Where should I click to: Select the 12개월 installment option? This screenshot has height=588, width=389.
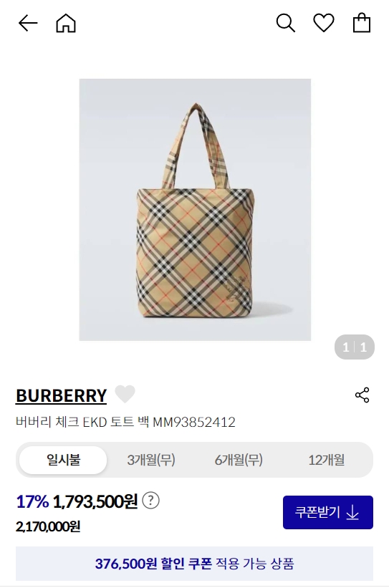[326, 460]
